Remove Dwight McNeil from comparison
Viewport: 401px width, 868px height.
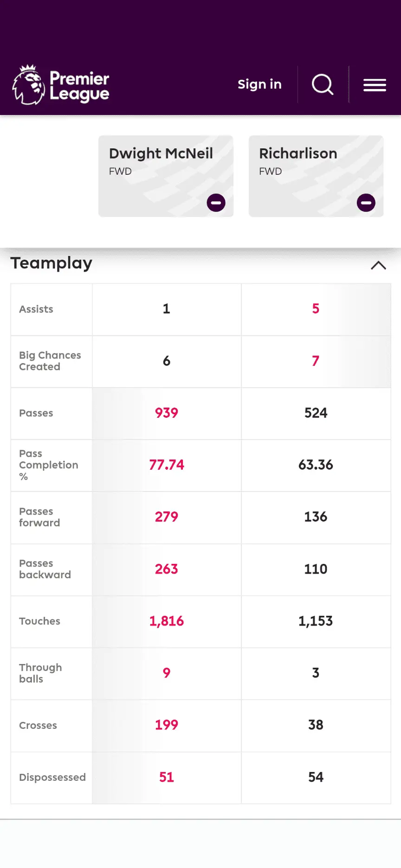click(216, 203)
